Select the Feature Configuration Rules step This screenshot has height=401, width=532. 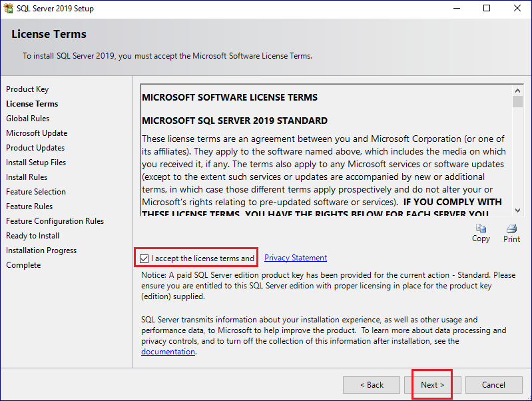point(55,221)
